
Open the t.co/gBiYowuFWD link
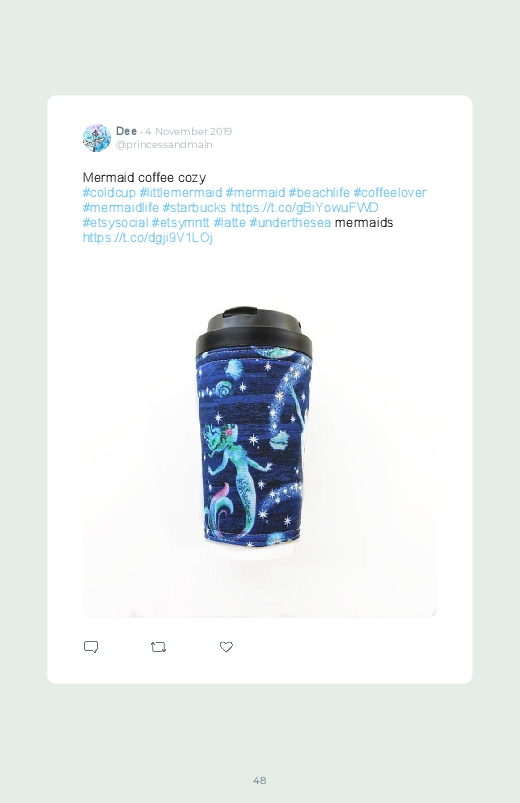click(x=304, y=207)
